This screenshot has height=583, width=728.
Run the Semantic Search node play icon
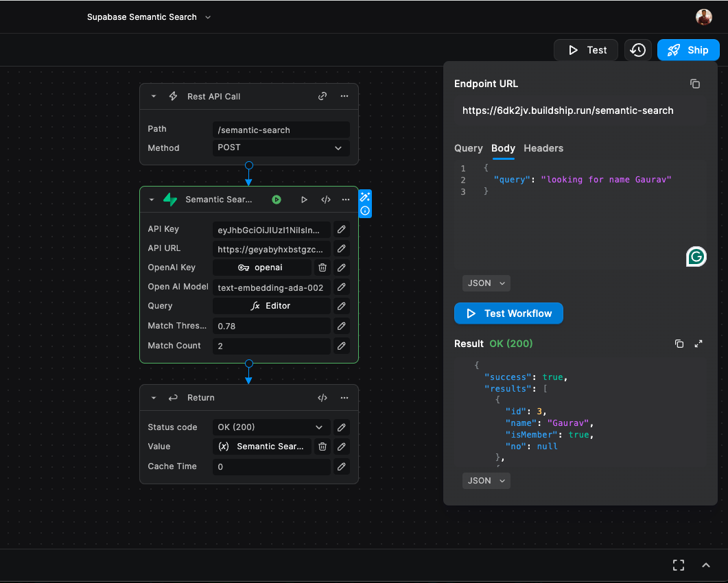click(304, 200)
